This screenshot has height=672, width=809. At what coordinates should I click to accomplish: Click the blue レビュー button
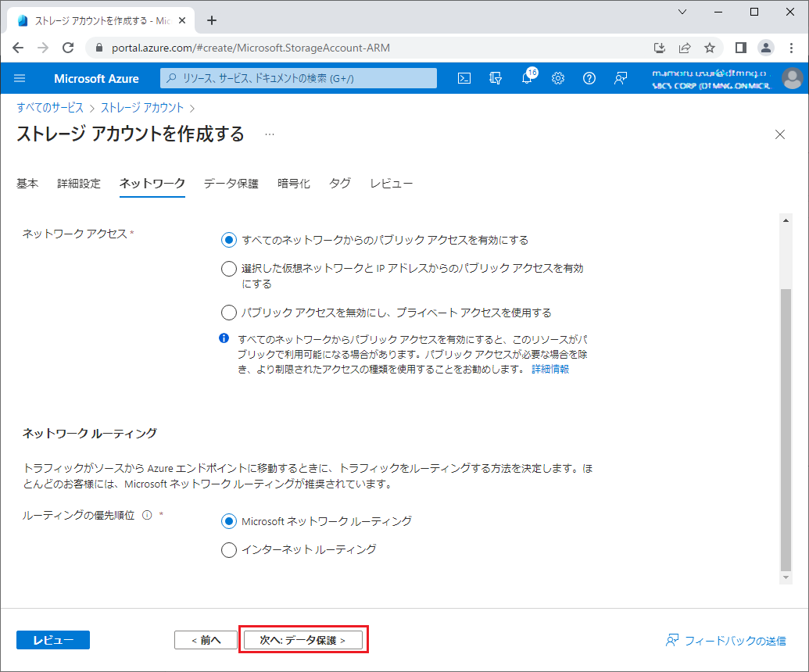pos(53,640)
